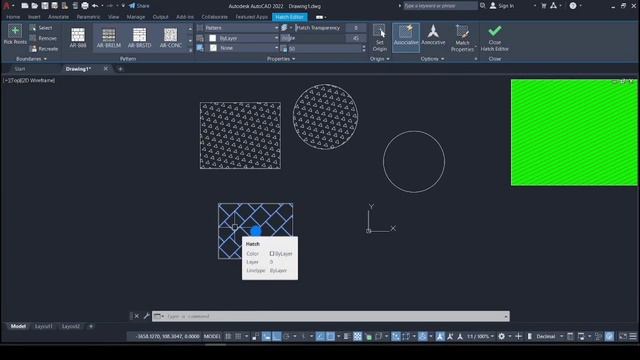640x360 pixels.
Task: Choose the AR-BRSTD hatch pattern
Action: [x=139, y=37]
